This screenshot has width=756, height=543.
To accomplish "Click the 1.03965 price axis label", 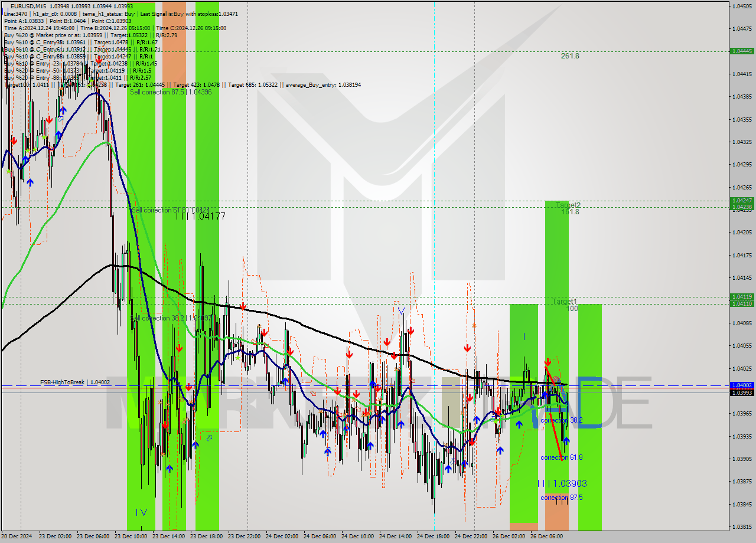I will (742, 413).
